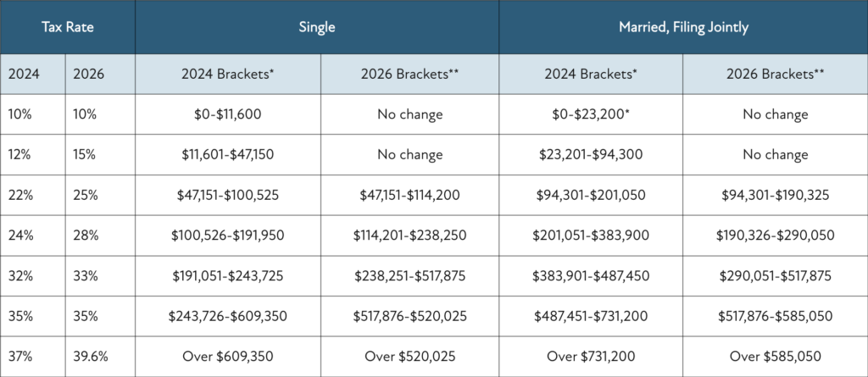Select the 28% rate cell in 2026 column

(x=86, y=236)
